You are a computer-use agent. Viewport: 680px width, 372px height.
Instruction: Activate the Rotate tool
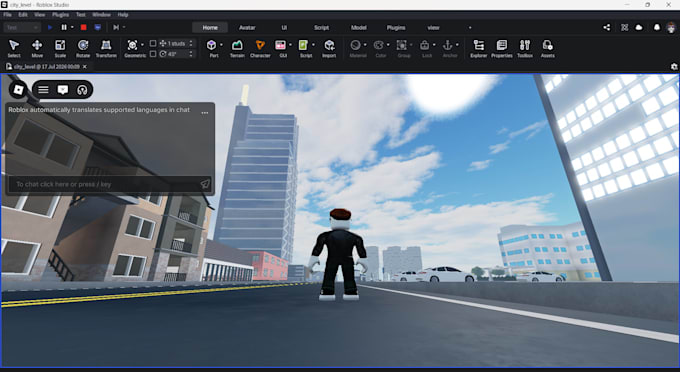coord(83,48)
